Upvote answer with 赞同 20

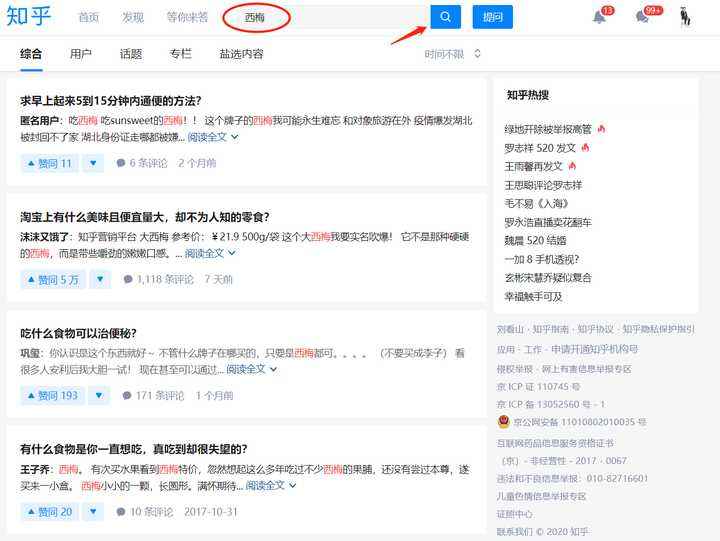pyautogui.click(x=50, y=512)
